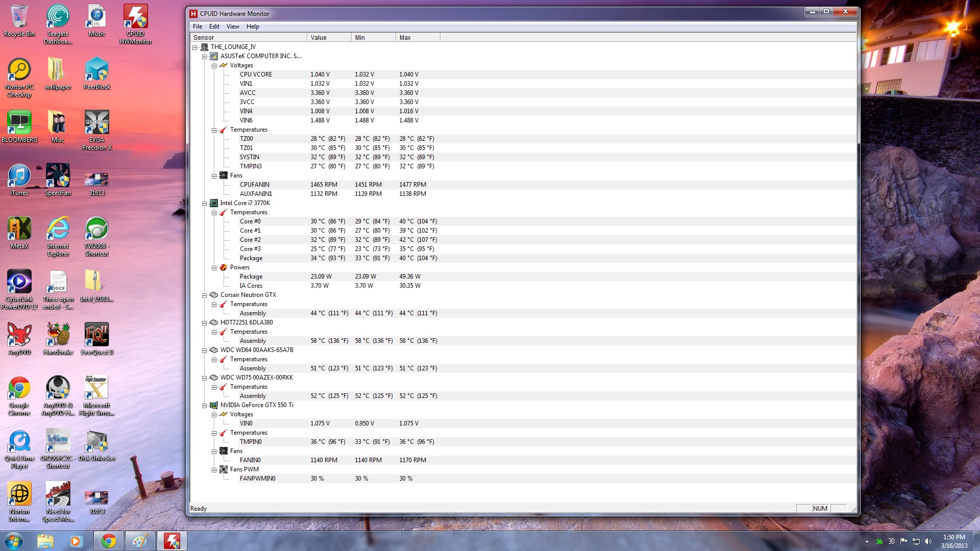Collapse the ASUSTeK Voltages group

pos(214,66)
